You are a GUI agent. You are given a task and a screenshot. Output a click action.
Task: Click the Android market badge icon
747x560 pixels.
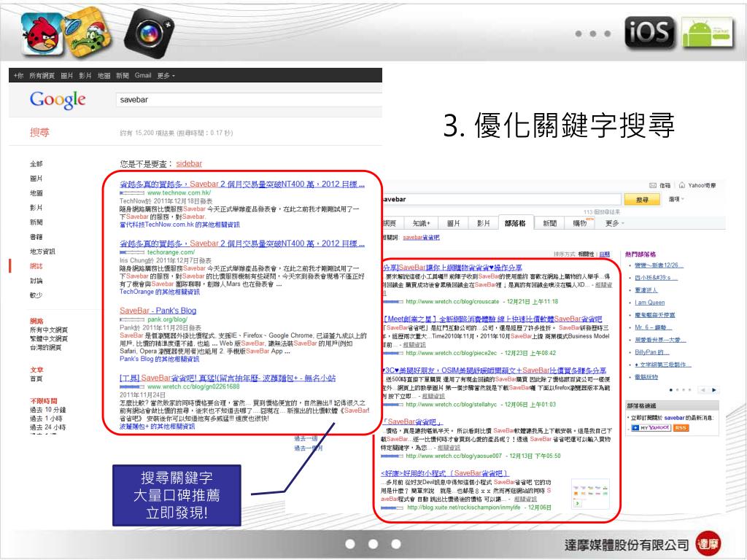pos(707,32)
